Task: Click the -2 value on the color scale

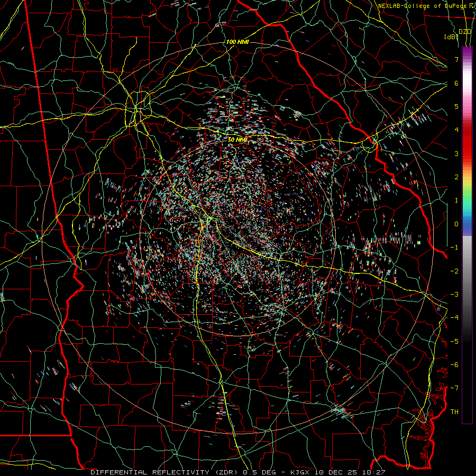Action: click(x=454, y=271)
